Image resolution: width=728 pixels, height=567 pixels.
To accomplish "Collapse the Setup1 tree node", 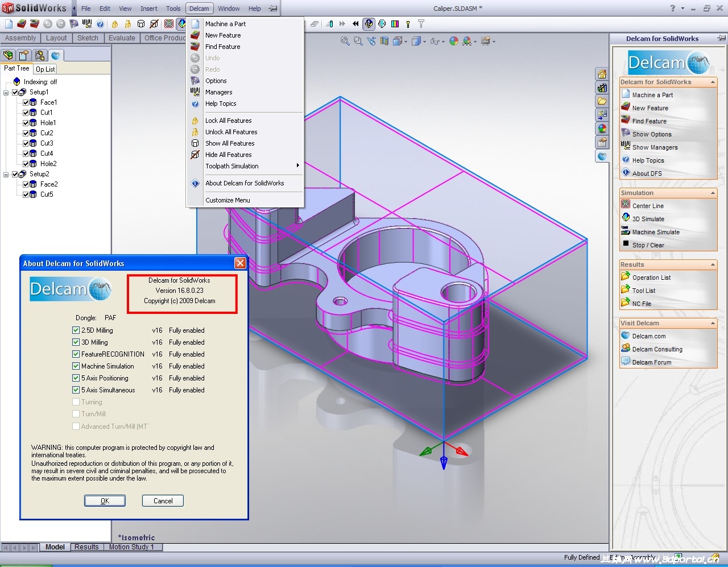I will point(6,92).
